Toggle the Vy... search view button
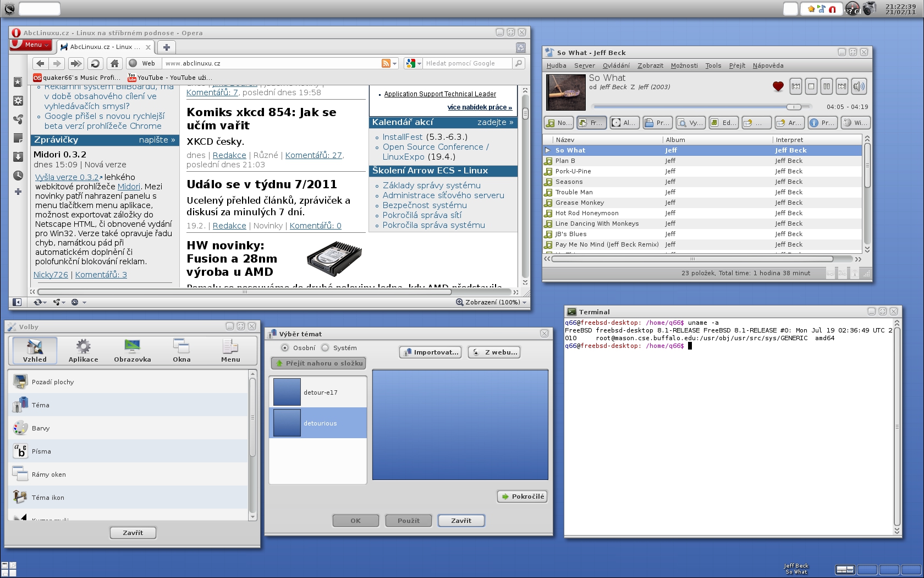This screenshot has width=924, height=578. [x=691, y=123]
